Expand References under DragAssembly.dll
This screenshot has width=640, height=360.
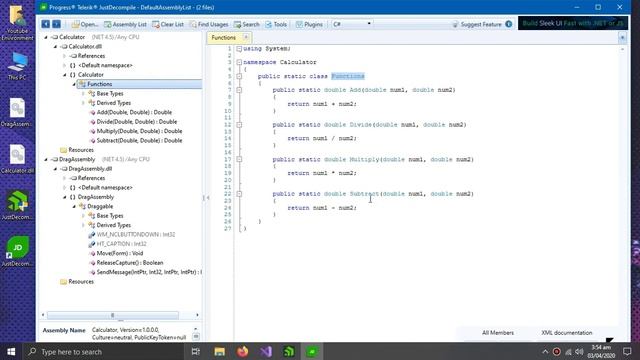[64, 178]
